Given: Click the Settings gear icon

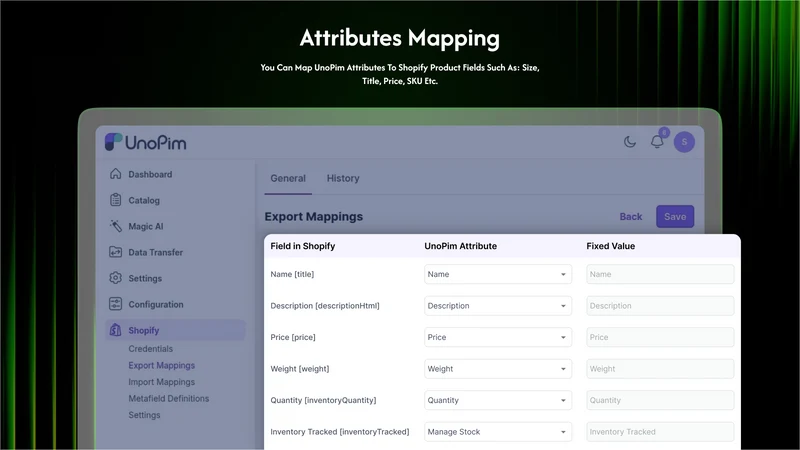Looking at the screenshot, I should click(x=115, y=278).
